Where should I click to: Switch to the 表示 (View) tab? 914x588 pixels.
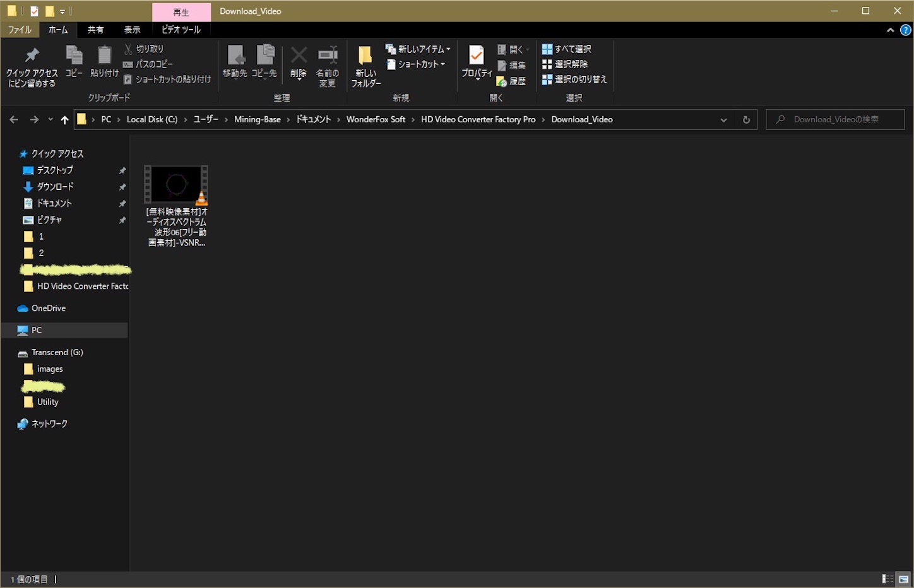[132, 30]
